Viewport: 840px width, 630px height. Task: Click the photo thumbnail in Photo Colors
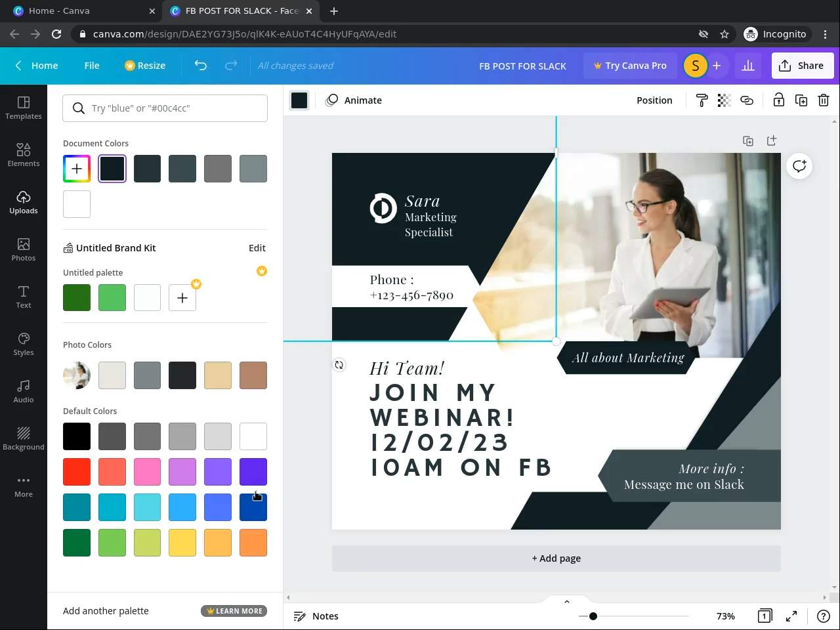tap(77, 375)
